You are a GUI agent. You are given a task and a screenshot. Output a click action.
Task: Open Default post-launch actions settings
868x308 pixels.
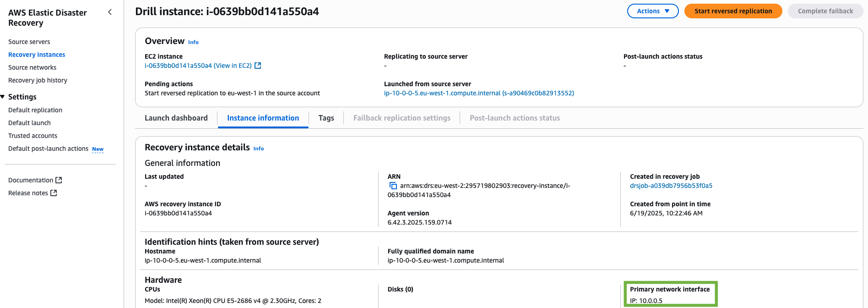pos(48,148)
